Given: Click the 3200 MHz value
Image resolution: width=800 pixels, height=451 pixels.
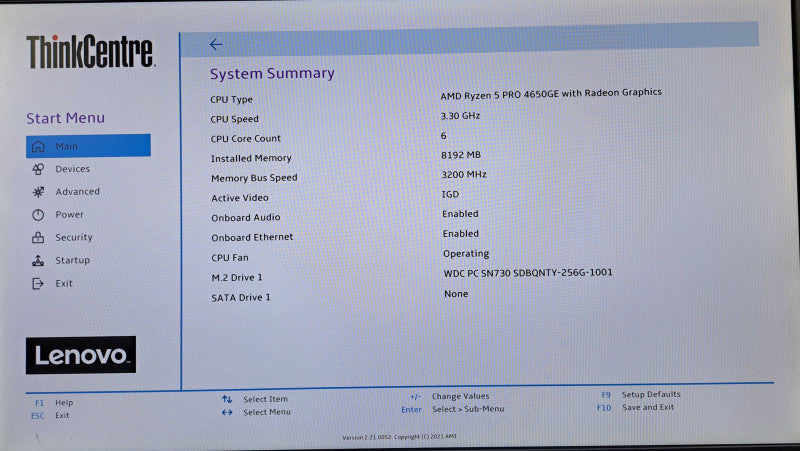Looking at the screenshot, I should tap(464, 174).
